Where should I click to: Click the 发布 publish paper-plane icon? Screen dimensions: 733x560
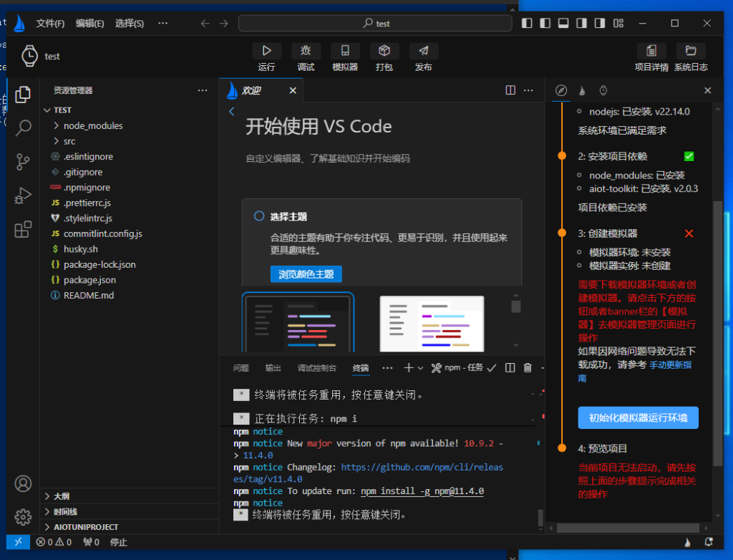click(424, 51)
